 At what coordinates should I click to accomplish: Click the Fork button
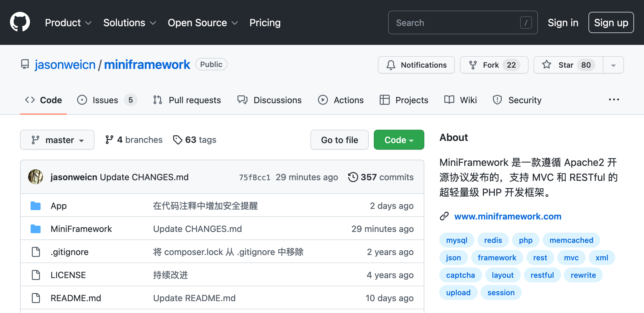tap(494, 65)
